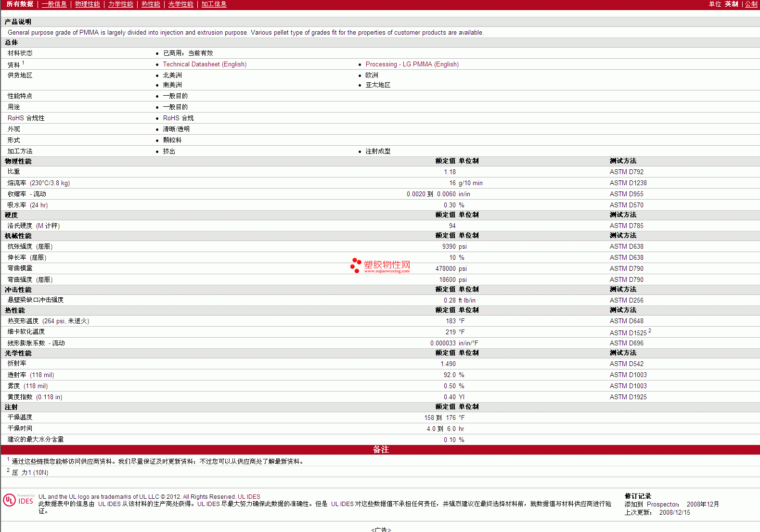Switch to the 光学性能 tab
The image size is (760, 532).
coord(180,4)
